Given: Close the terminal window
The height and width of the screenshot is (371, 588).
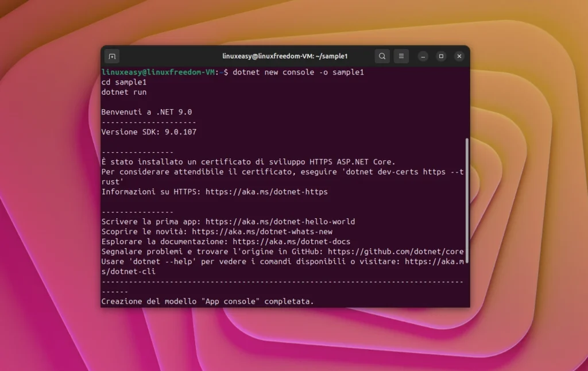Looking at the screenshot, I should coord(459,56).
